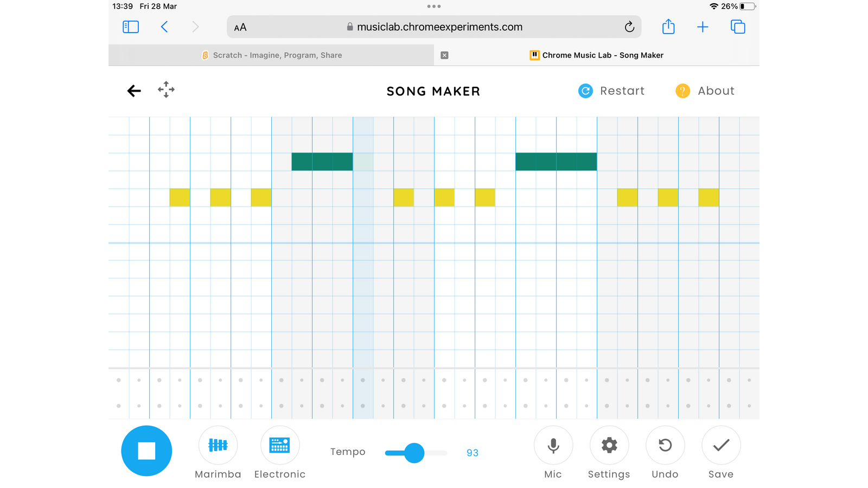Select the Chrome Music Lab tab
The image size is (868, 488).
[x=597, y=55]
